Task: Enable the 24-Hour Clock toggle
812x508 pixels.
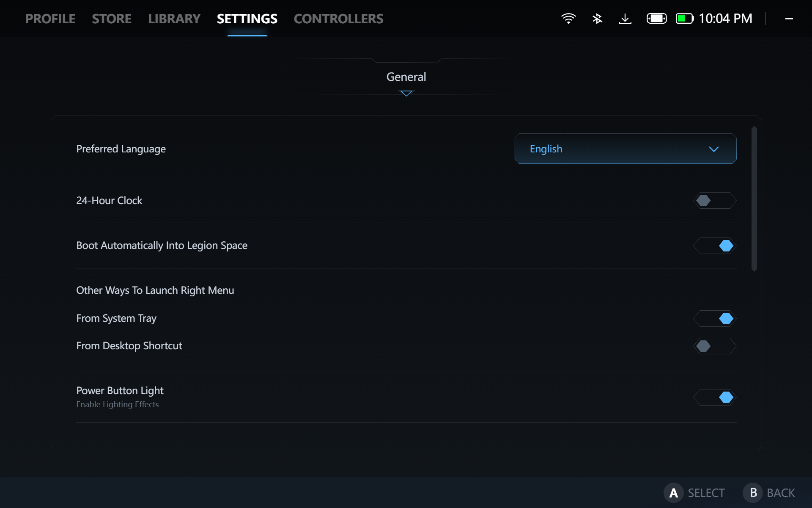Action: [715, 200]
